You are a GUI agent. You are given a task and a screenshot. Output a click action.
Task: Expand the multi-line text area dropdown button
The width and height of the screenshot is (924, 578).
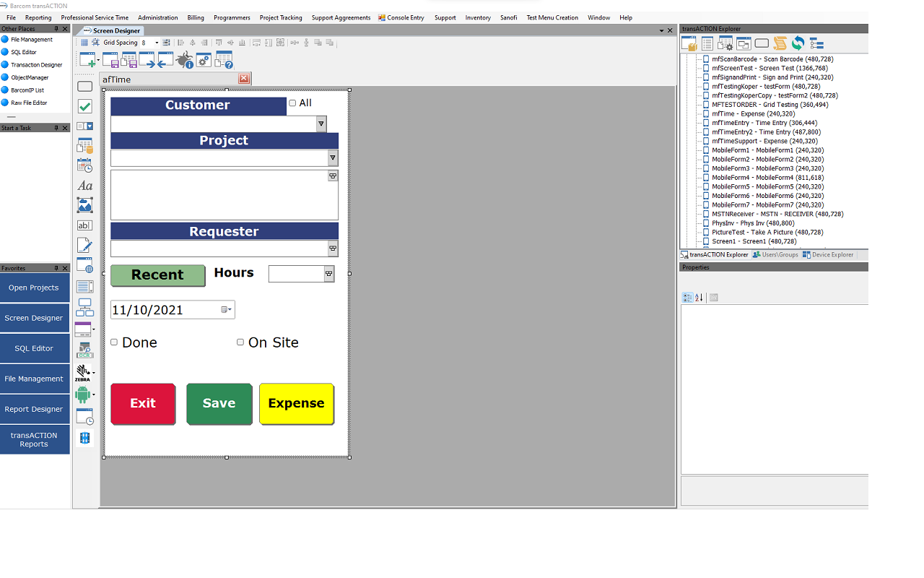click(x=333, y=176)
